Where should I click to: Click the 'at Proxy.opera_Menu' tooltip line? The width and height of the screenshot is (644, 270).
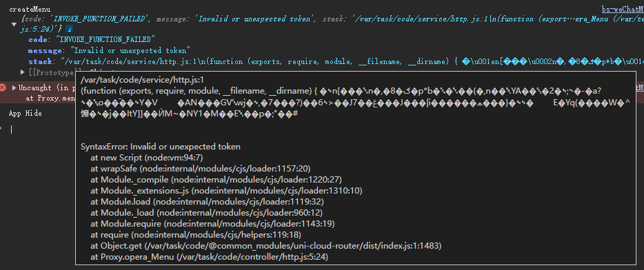point(210,257)
